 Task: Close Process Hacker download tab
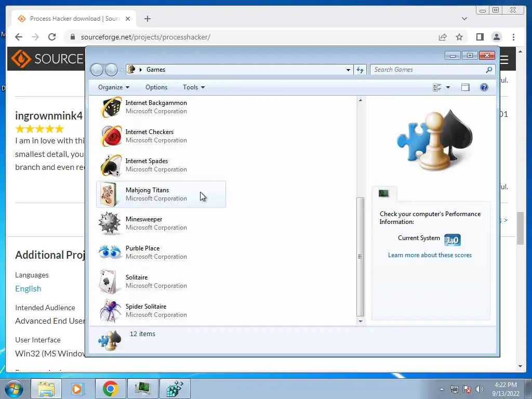(x=128, y=19)
